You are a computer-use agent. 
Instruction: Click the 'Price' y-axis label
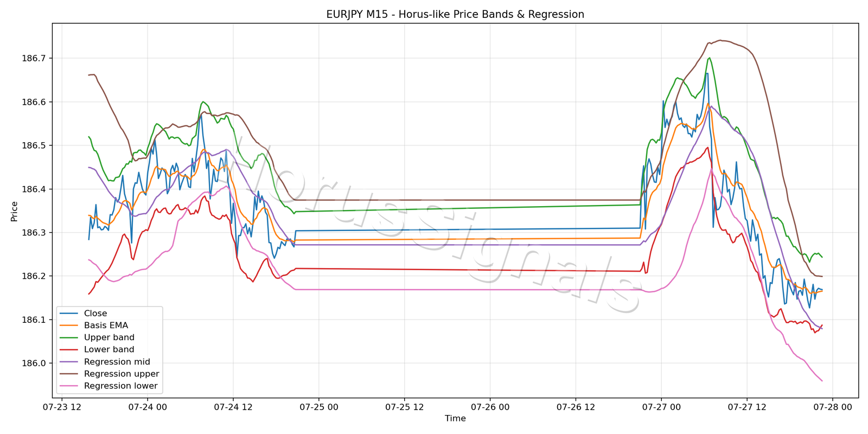pos(14,212)
